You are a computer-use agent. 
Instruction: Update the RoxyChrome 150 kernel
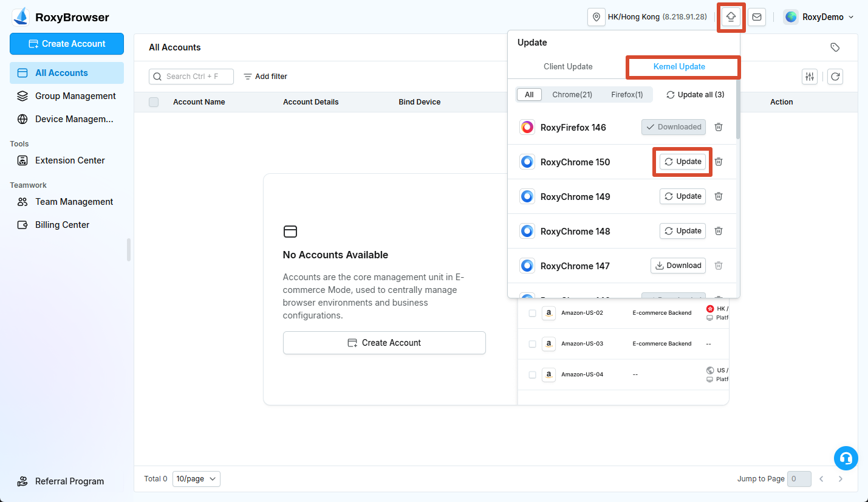(x=683, y=162)
